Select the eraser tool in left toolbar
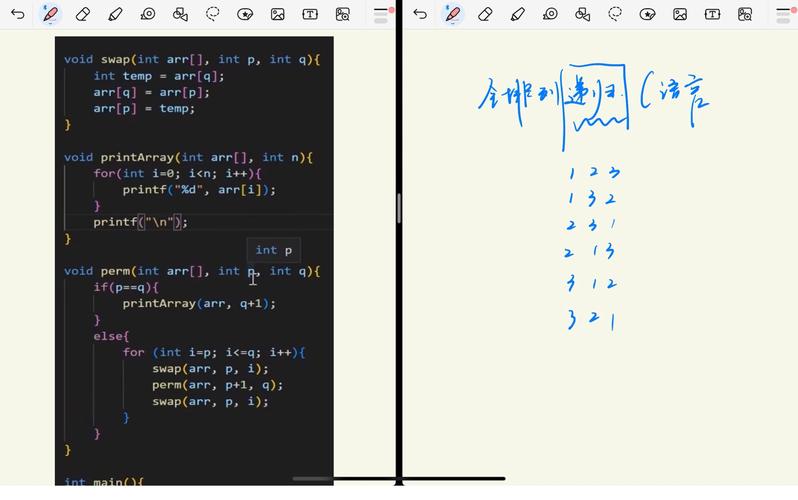The image size is (798, 500). pos(83,14)
